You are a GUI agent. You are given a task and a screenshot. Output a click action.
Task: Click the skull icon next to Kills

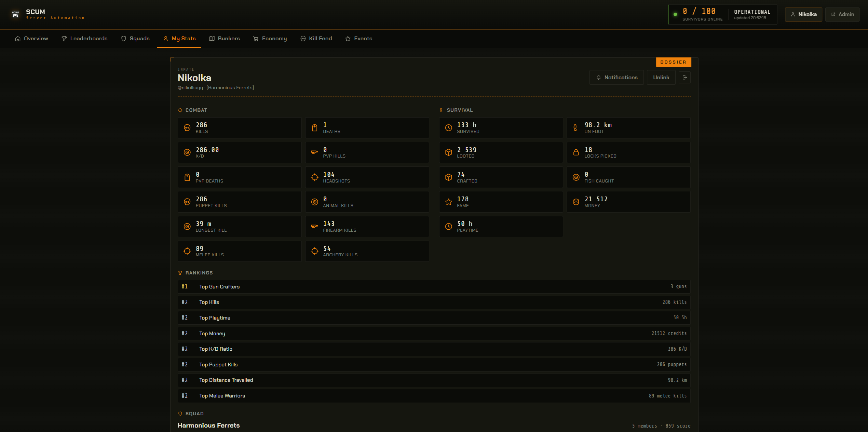pyautogui.click(x=187, y=128)
